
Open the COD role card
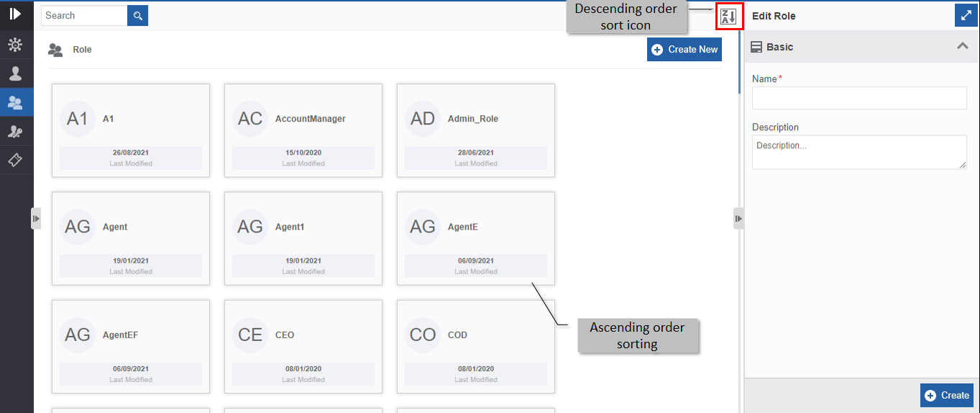[476, 346]
